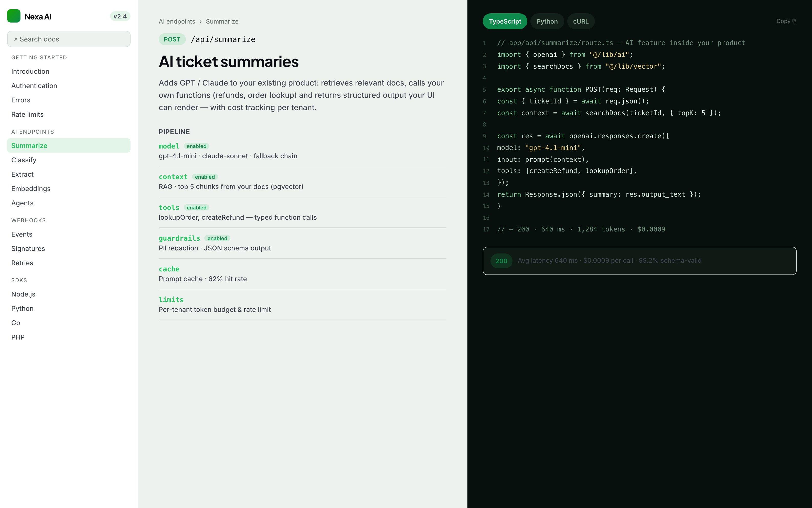Click the POST method badge
Screen dimensions: 812x508
(172, 39)
